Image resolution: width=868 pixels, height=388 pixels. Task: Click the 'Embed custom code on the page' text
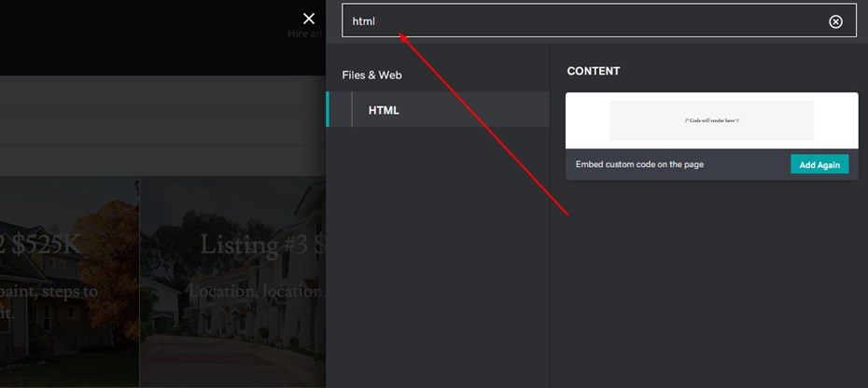point(639,164)
